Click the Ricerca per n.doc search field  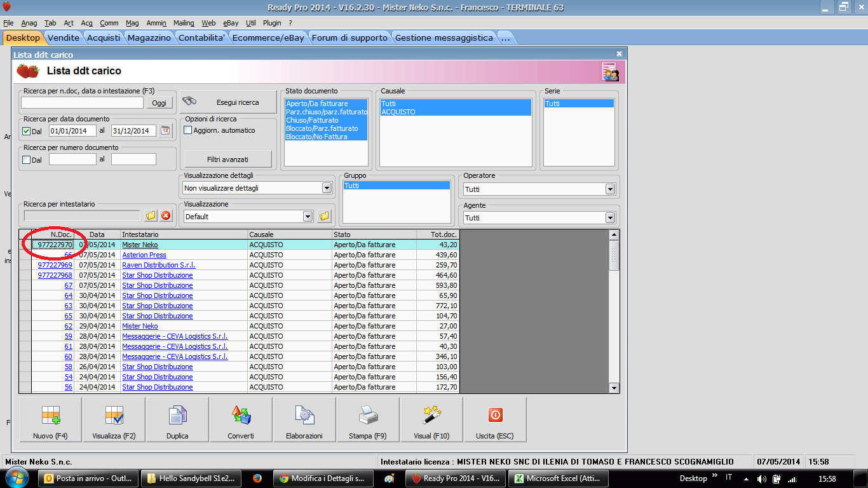(x=82, y=102)
